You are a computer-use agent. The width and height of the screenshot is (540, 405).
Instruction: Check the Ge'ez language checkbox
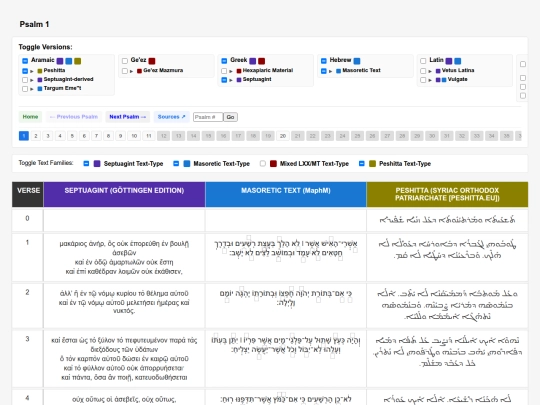[x=125, y=61]
